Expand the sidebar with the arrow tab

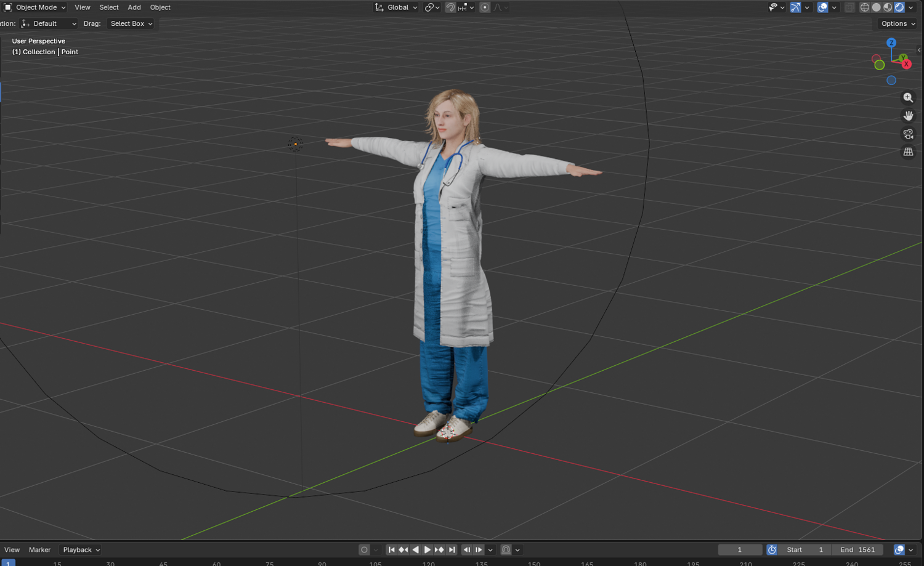[x=919, y=50]
